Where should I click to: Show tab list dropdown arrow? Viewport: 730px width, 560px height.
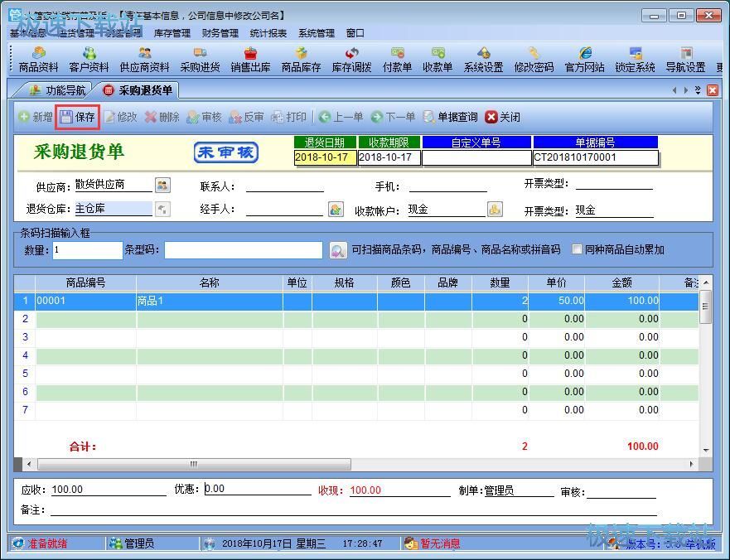698,90
